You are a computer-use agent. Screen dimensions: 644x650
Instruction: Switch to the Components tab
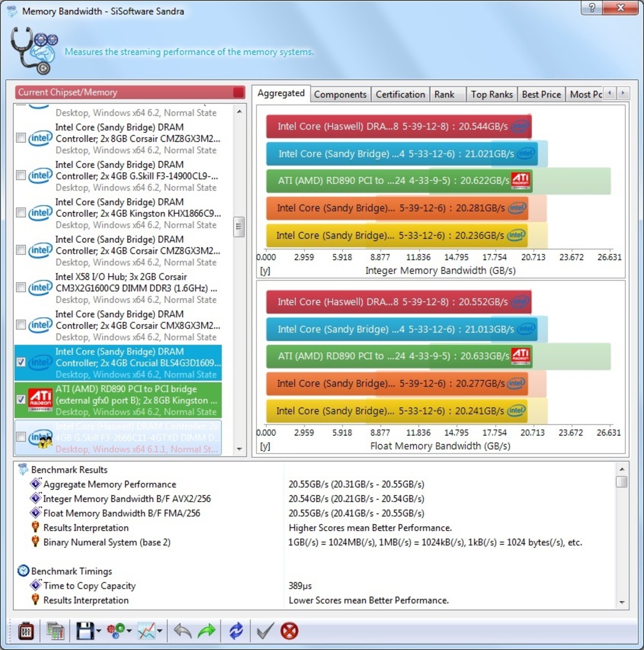(x=340, y=94)
